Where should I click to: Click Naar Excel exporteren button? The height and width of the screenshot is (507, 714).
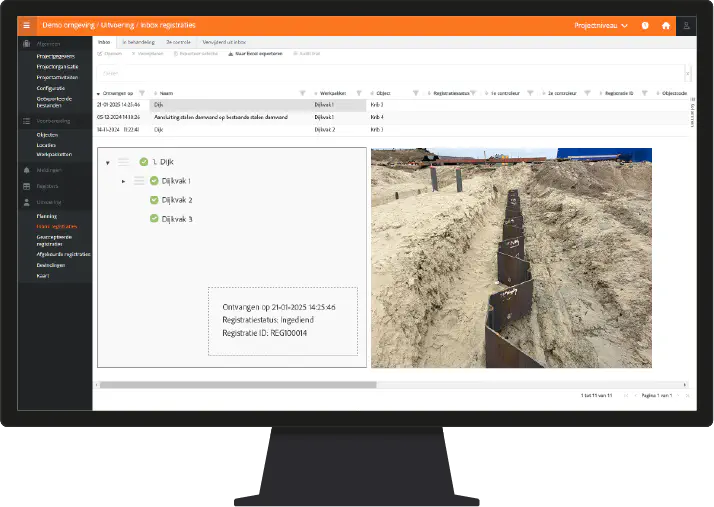pos(255,53)
